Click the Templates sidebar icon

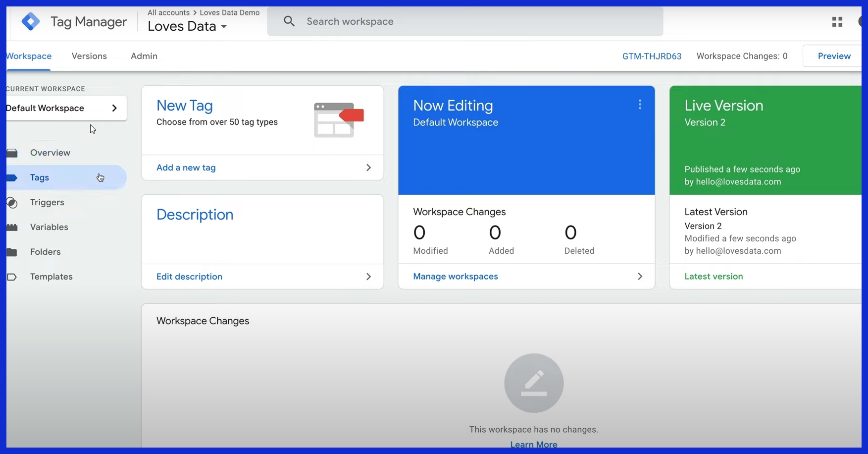(x=12, y=277)
